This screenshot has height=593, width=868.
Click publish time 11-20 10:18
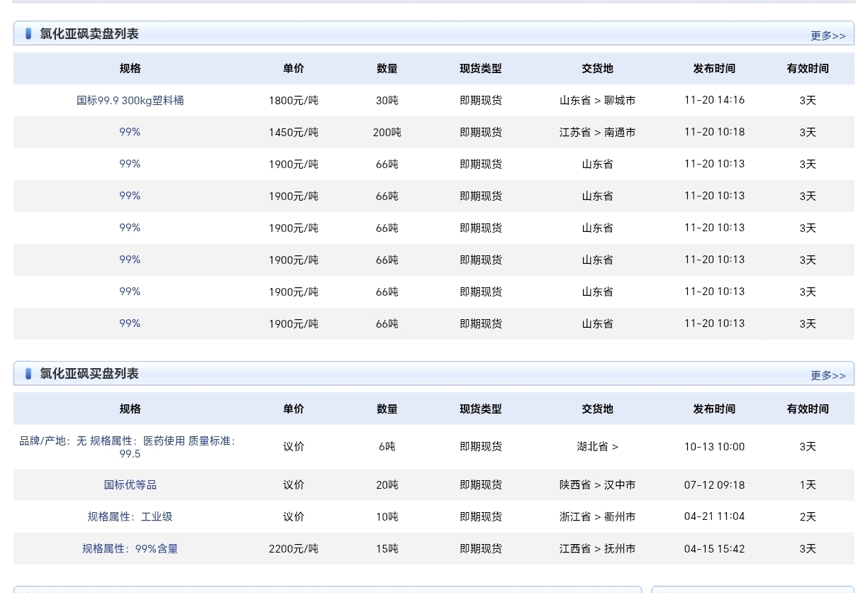pyautogui.click(x=714, y=132)
